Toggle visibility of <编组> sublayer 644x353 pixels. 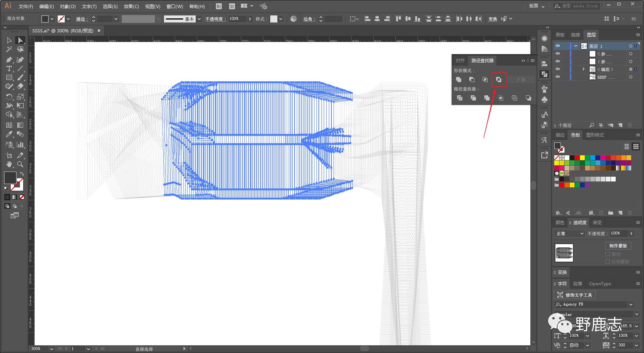558,69
